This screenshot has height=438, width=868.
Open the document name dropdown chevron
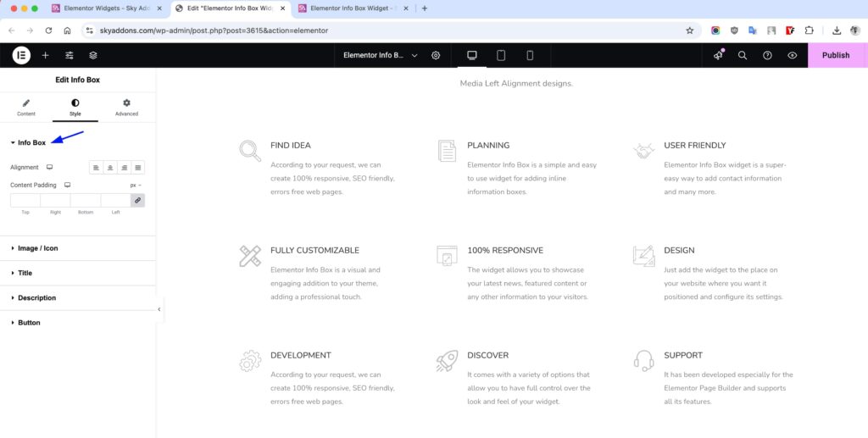point(415,55)
